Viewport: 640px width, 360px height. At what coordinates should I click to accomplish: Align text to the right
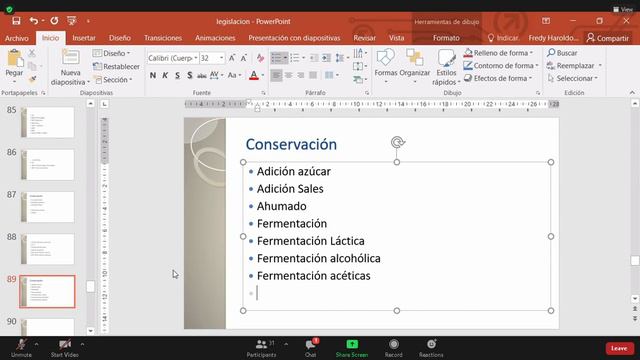coord(301,75)
